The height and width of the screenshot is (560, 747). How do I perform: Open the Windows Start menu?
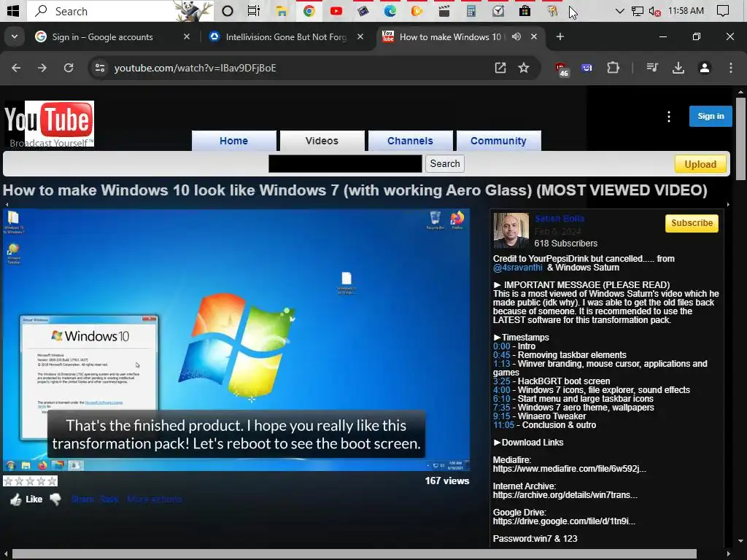tap(13, 10)
